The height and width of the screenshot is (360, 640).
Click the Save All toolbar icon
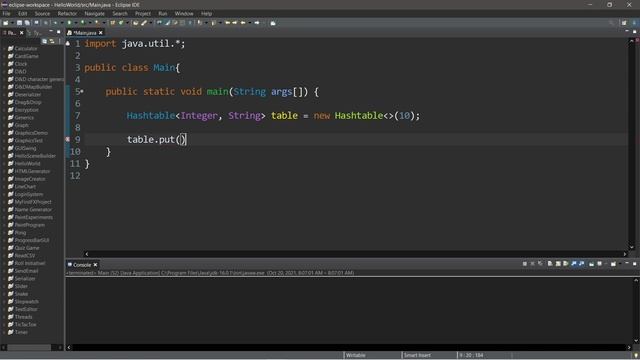point(27,23)
